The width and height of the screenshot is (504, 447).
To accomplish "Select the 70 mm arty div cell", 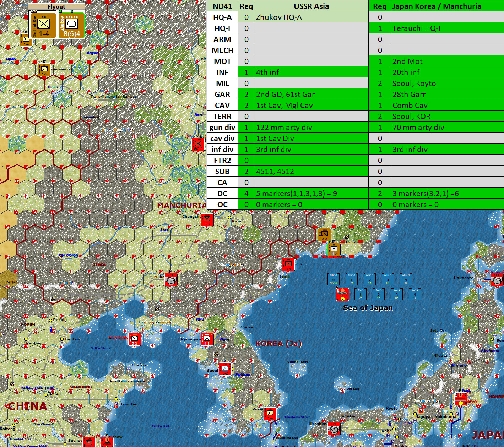I will pyautogui.click(x=448, y=127).
